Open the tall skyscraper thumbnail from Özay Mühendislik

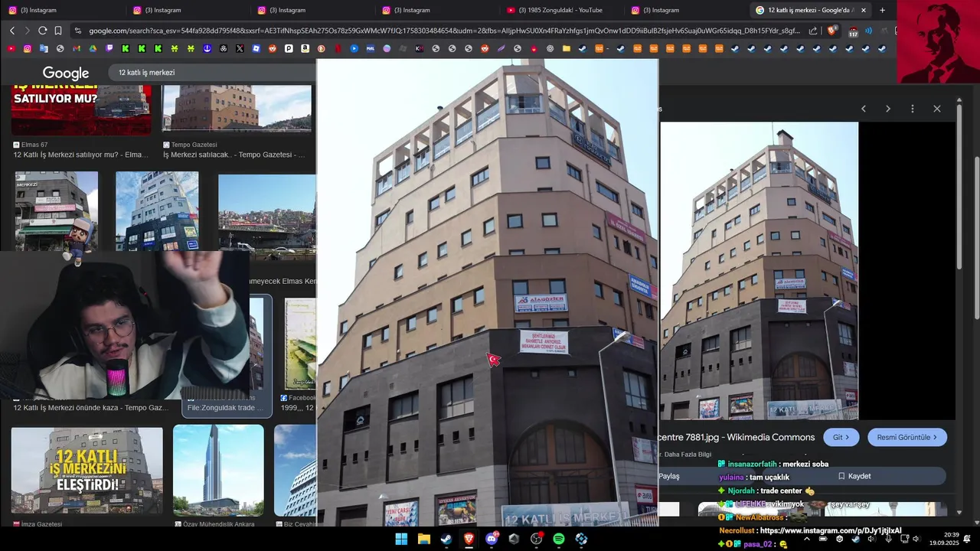(218, 470)
